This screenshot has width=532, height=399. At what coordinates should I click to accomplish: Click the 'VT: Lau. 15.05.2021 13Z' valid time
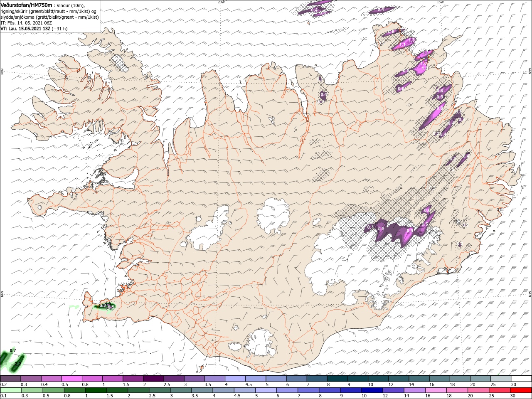point(25,29)
